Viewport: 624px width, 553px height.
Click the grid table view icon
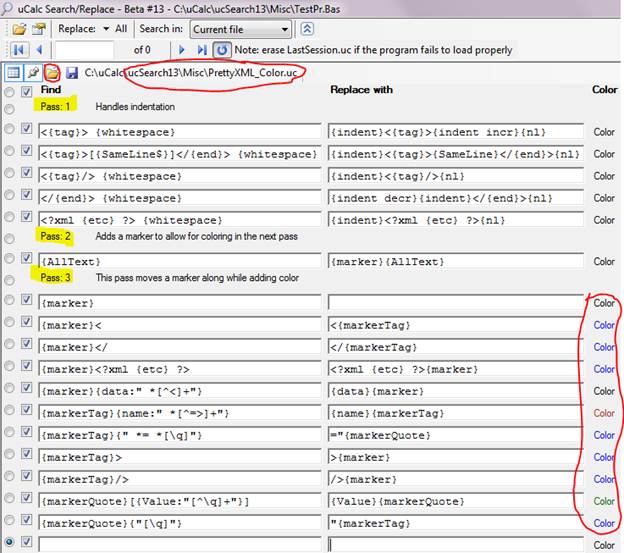click(x=13, y=72)
